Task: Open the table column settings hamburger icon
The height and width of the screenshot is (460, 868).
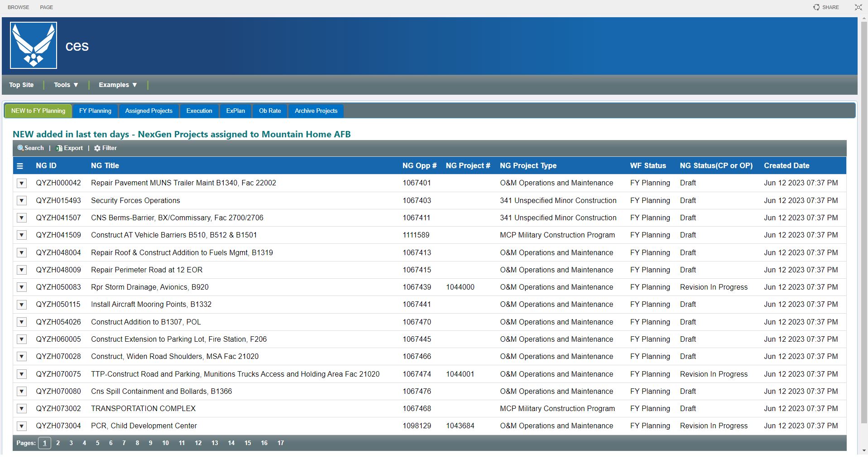Action: pyautogui.click(x=20, y=166)
